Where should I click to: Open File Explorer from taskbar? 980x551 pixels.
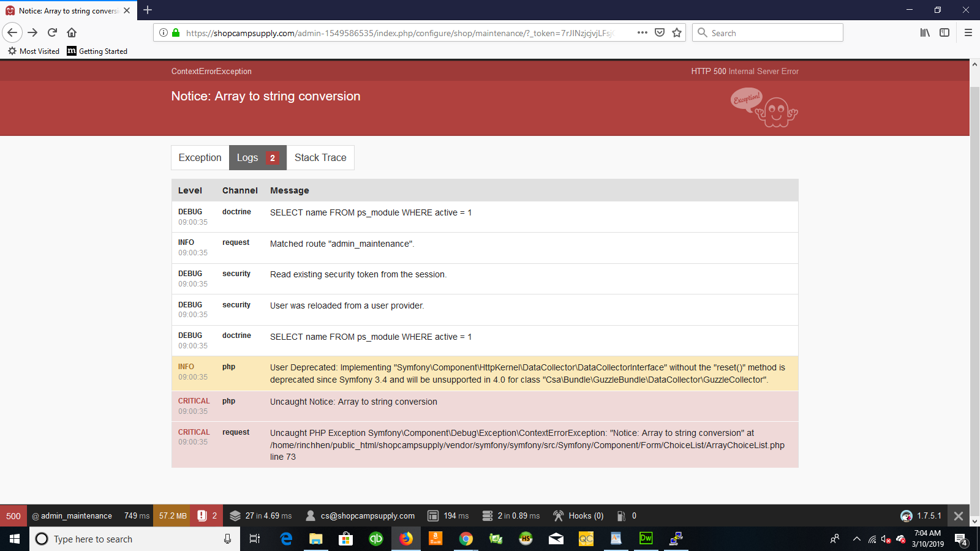click(x=315, y=539)
